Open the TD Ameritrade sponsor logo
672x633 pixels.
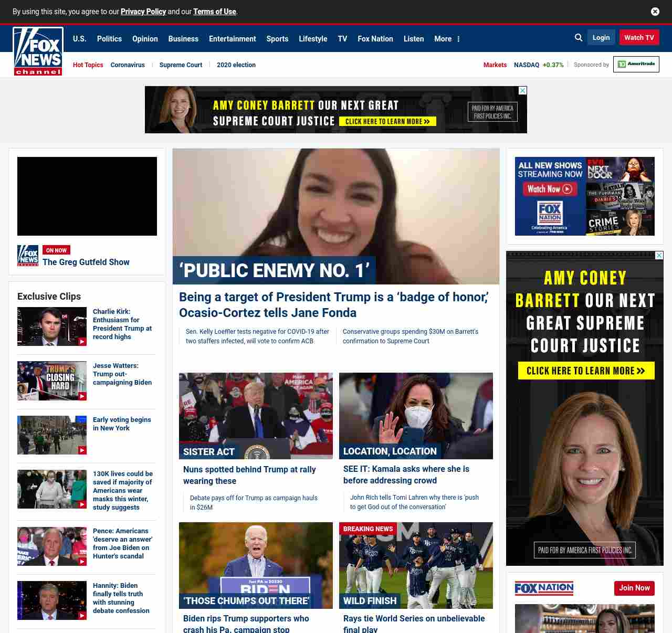(x=636, y=65)
